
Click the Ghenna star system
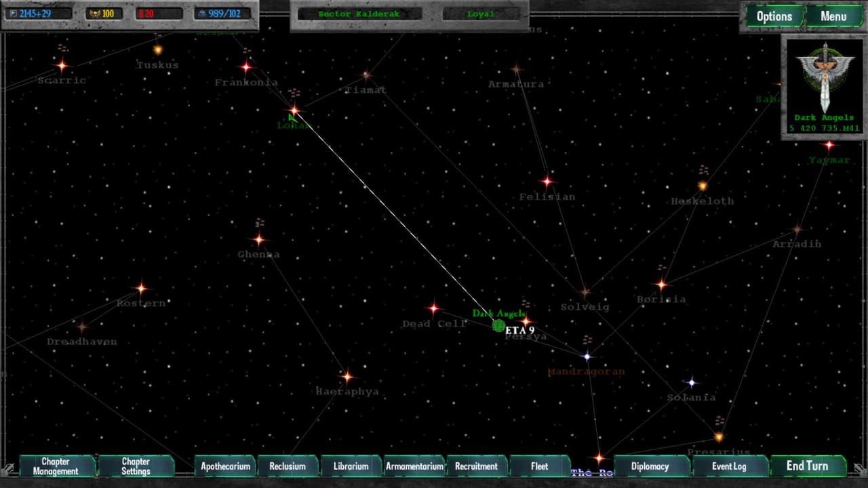coord(258,239)
